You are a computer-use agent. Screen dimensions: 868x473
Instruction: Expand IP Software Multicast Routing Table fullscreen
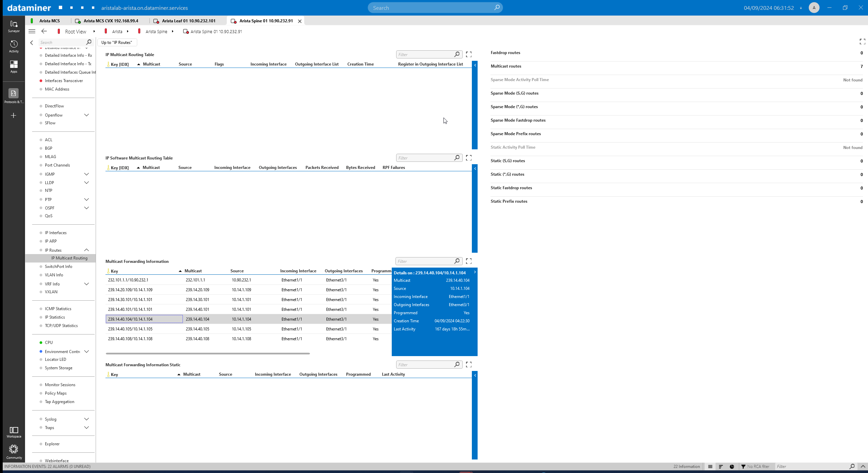click(x=469, y=158)
